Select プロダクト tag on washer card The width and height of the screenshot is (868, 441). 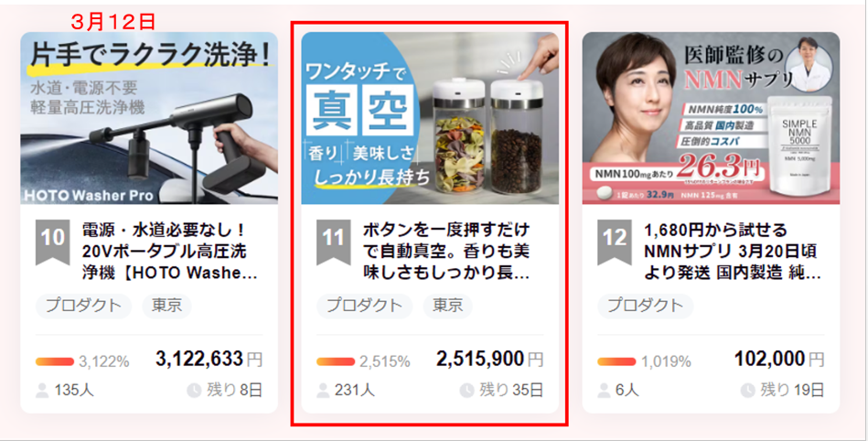pos(83,306)
